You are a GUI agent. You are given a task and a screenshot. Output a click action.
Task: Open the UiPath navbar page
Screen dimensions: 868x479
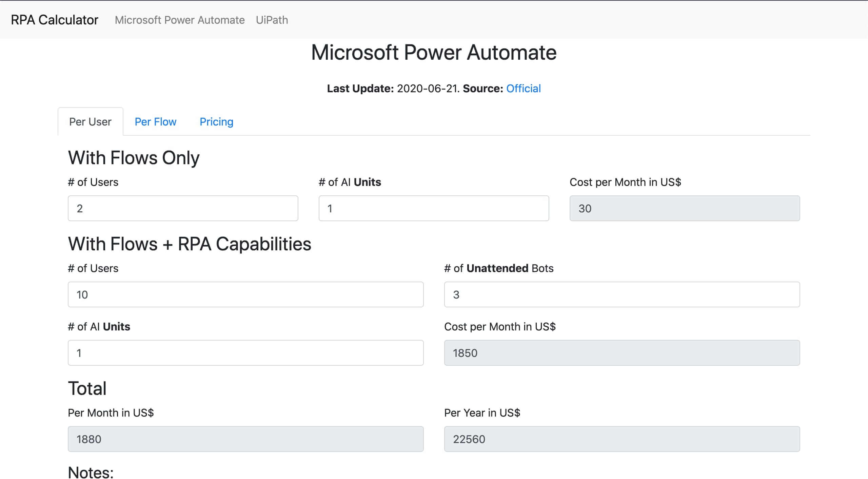pyautogui.click(x=272, y=20)
